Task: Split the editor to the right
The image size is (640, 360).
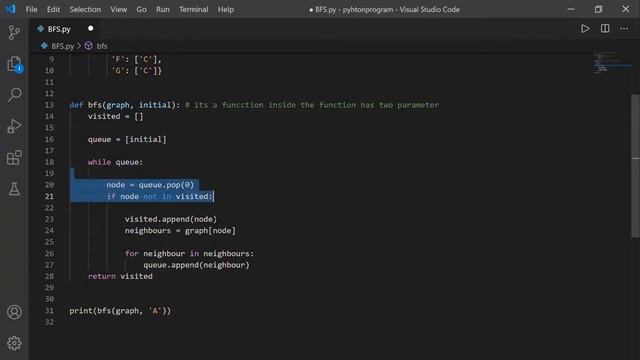Action: point(605,29)
